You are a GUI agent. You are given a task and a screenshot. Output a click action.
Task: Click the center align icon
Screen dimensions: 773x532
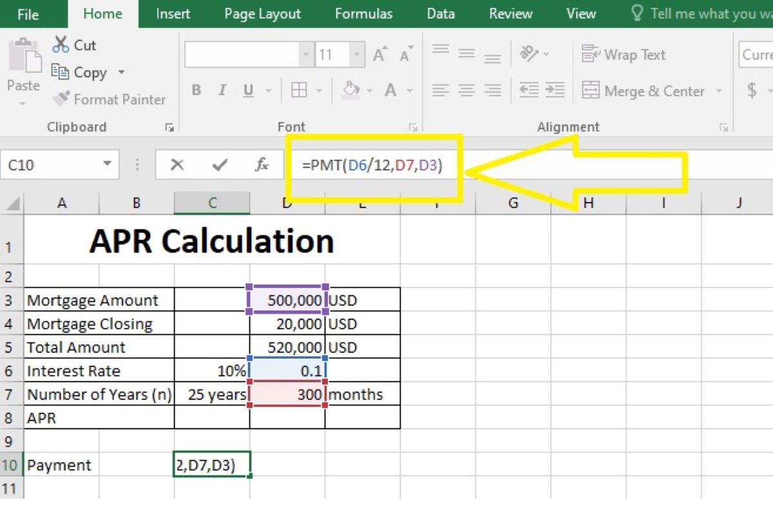467,91
